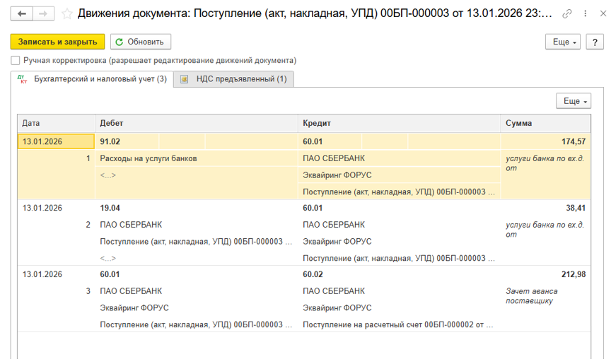Open the top Еще dropdown menu
The width and height of the screenshot is (611, 364).
pyautogui.click(x=563, y=42)
